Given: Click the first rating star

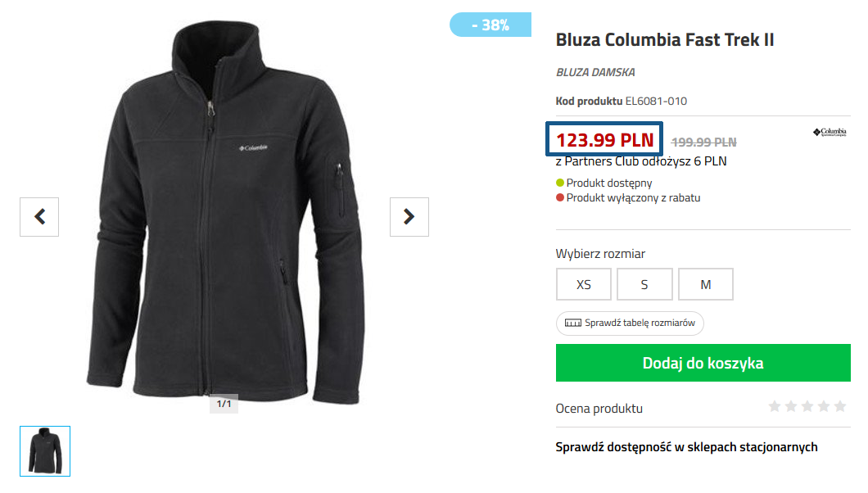Looking at the screenshot, I should coord(775,406).
